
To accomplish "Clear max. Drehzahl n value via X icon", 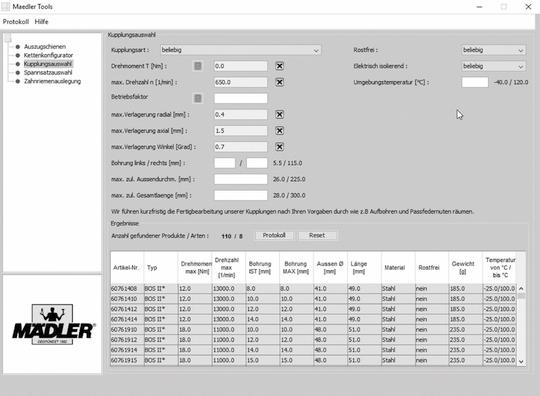I will click(279, 82).
